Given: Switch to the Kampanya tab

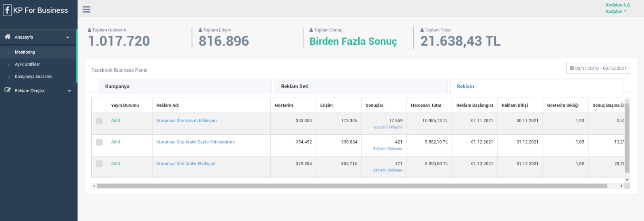Looking at the screenshot, I should (x=185, y=86).
